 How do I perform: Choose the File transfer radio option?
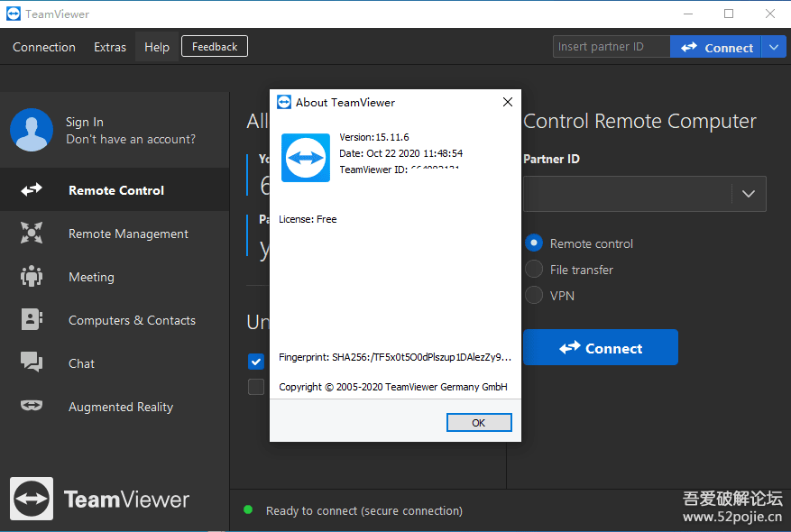[x=534, y=270]
